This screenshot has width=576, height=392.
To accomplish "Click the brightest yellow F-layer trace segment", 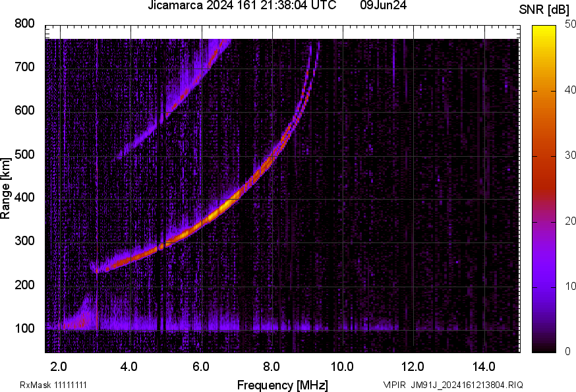I will point(224,206).
